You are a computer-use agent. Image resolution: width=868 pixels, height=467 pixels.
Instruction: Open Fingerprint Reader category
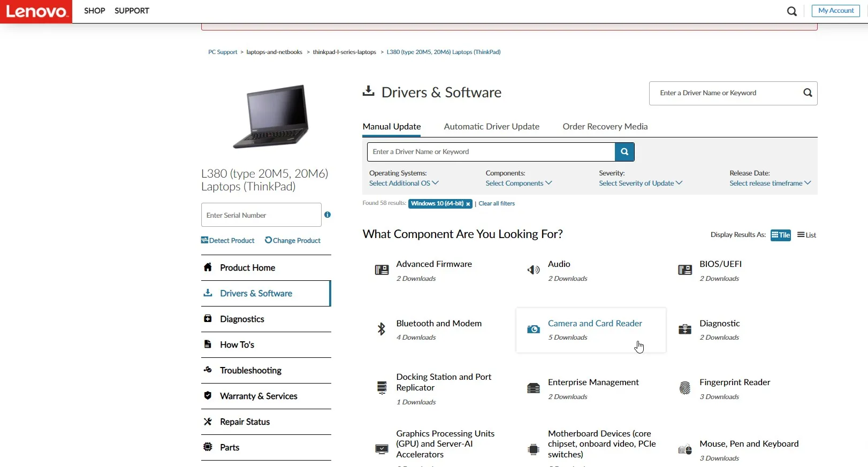(735, 382)
